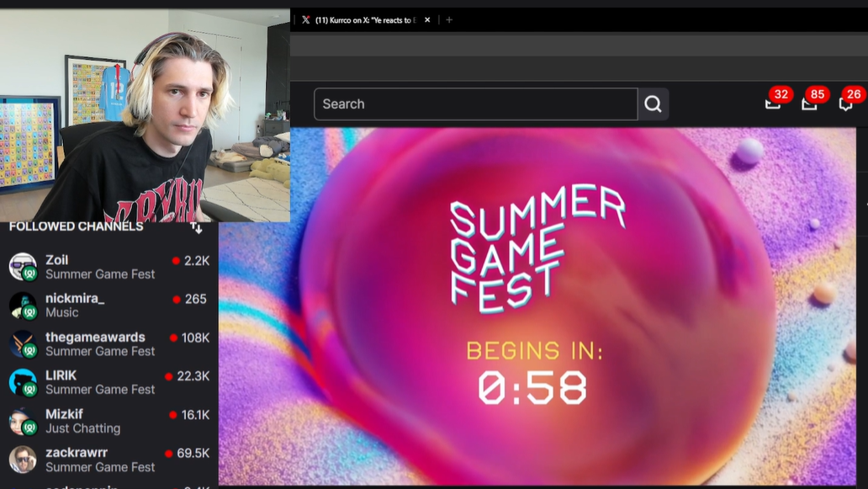The image size is (868, 489).
Task: Click Music category under nickmira_
Action: pyautogui.click(x=62, y=312)
